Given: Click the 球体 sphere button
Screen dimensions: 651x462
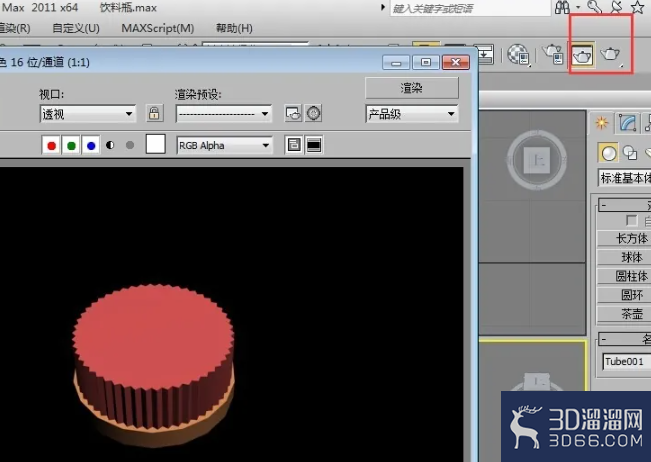Looking at the screenshot, I should click(624, 257).
